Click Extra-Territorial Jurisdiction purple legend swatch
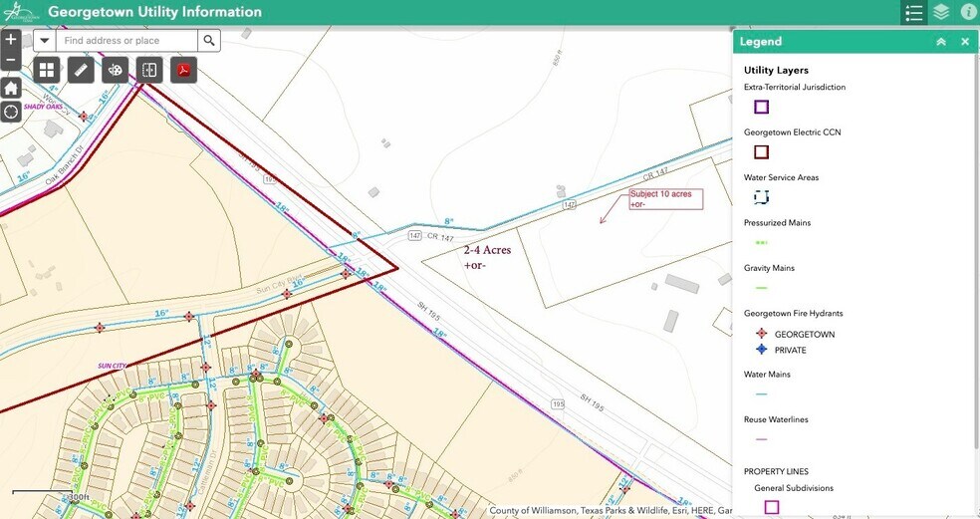This screenshot has height=519, width=980. [x=762, y=108]
